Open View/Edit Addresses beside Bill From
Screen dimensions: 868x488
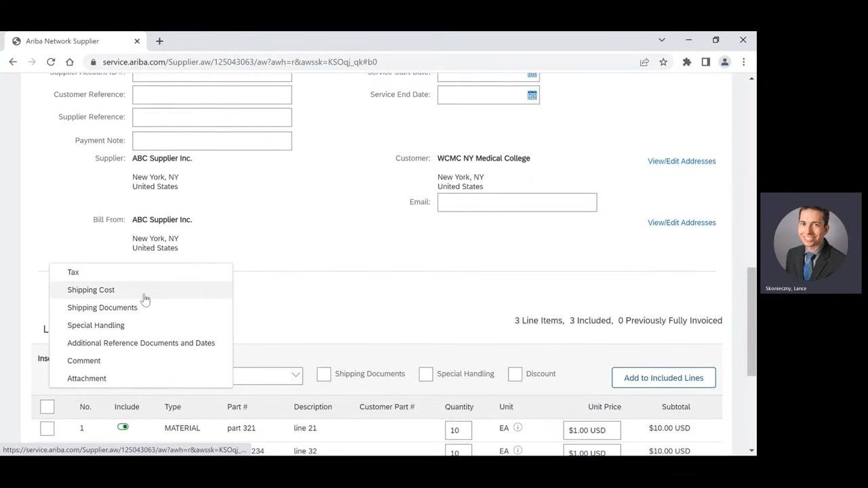682,222
